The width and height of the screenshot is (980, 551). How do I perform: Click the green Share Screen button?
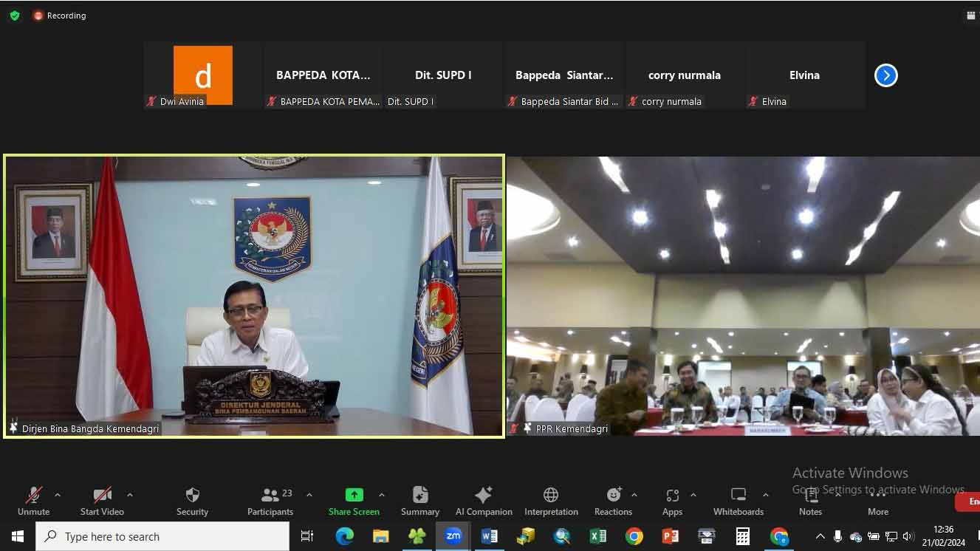pos(354,500)
